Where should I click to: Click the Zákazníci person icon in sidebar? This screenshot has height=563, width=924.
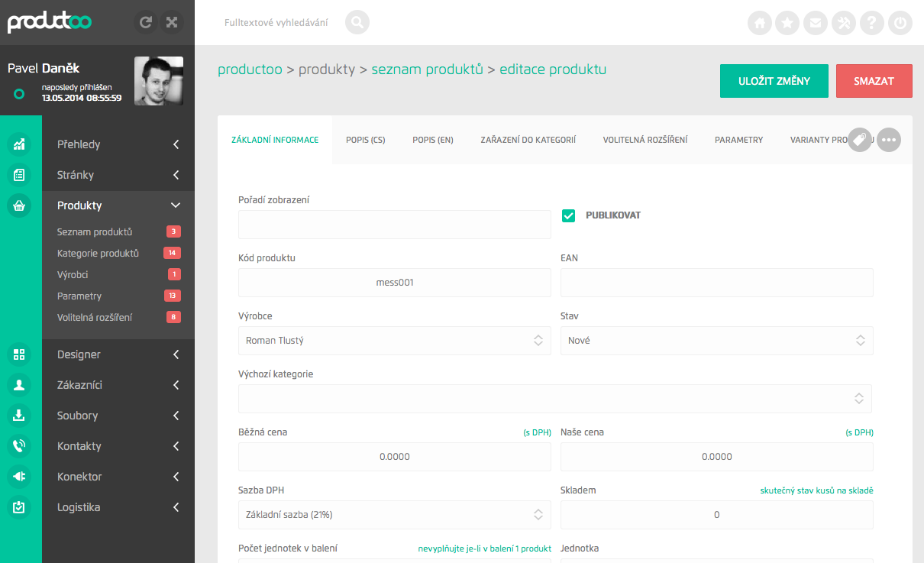[x=19, y=385]
